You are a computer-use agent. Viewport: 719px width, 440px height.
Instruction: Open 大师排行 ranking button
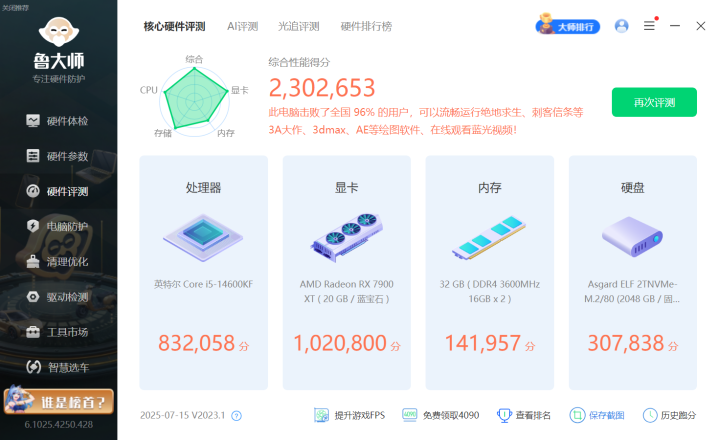click(568, 25)
